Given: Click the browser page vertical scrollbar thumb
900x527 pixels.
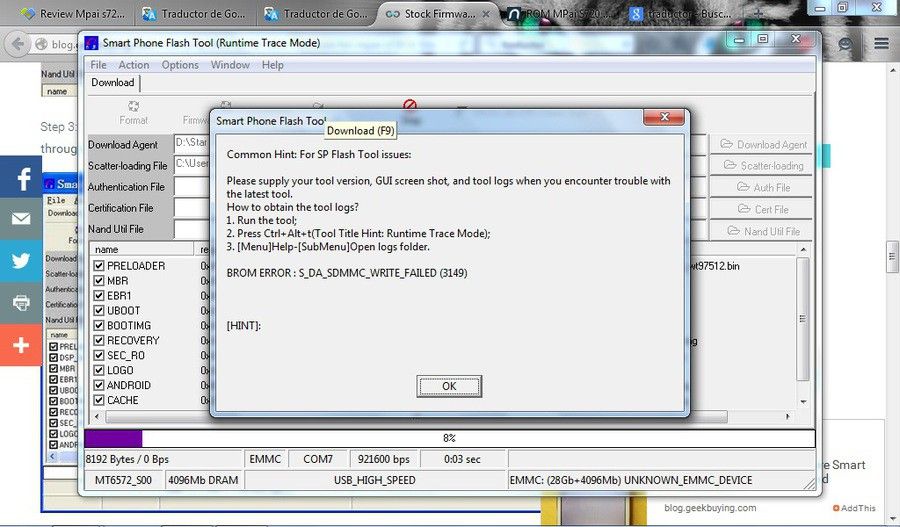Looking at the screenshot, I should tap(891, 255).
